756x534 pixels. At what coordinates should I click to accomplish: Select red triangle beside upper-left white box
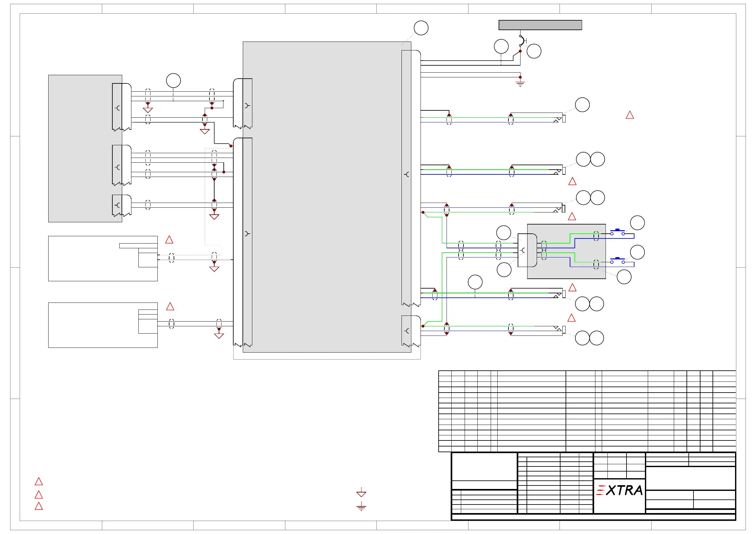click(x=169, y=239)
